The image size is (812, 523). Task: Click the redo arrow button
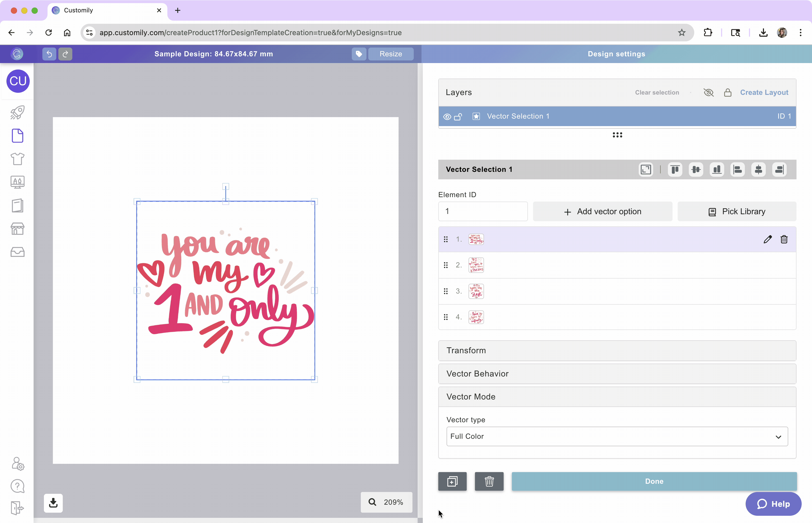[x=65, y=54]
